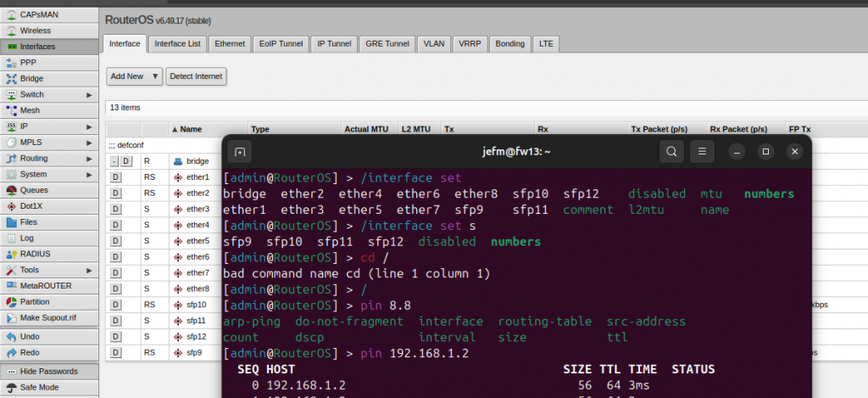Click the ether1 interface icon
Screen dimensions: 868x398
coord(178,177)
